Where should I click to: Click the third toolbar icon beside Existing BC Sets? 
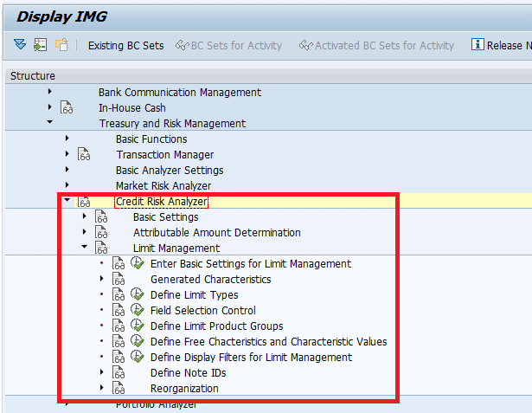(61, 45)
